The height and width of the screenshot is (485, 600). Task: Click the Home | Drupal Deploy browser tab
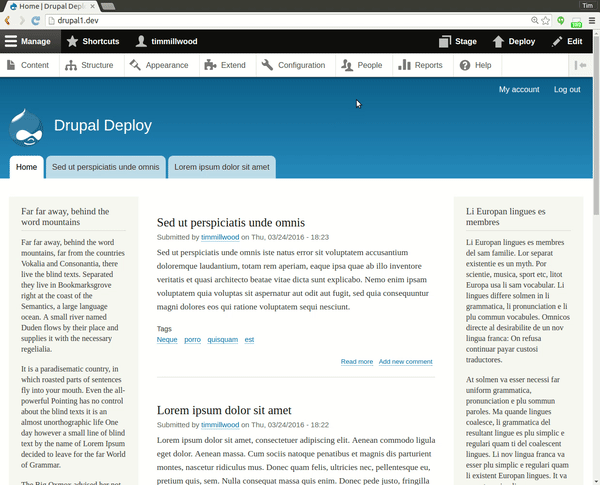coord(51,6)
